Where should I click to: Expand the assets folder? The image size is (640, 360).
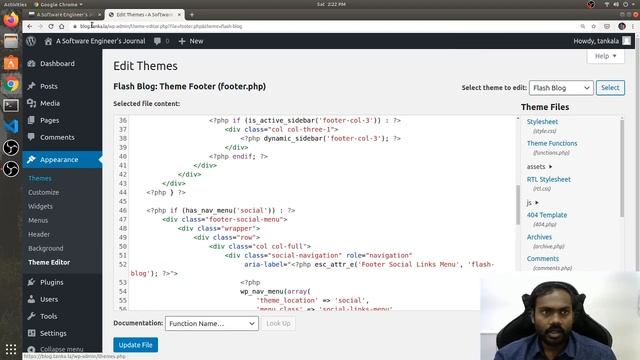(x=539, y=167)
